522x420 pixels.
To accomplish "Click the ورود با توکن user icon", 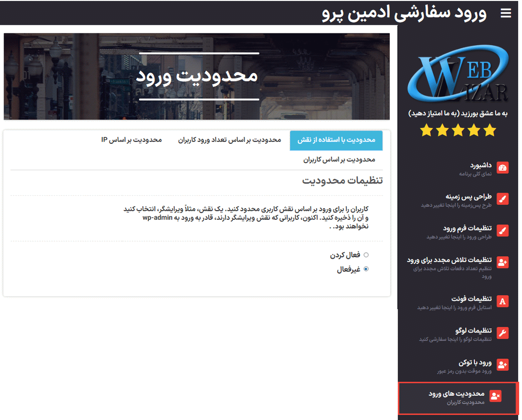I will point(502,365).
